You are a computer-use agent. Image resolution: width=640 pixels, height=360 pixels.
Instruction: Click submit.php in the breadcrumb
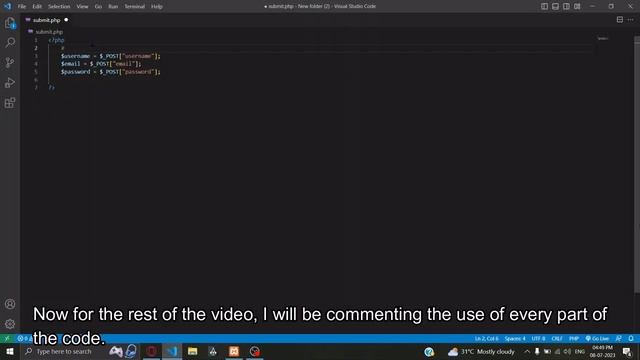pyautogui.click(x=49, y=32)
